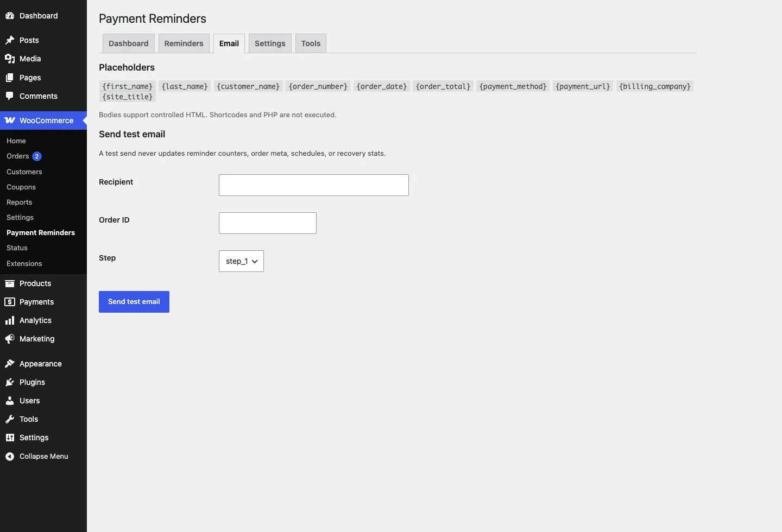The height and width of the screenshot is (532, 782).
Task: Click the Media library icon
Action: pyautogui.click(x=10, y=59)
